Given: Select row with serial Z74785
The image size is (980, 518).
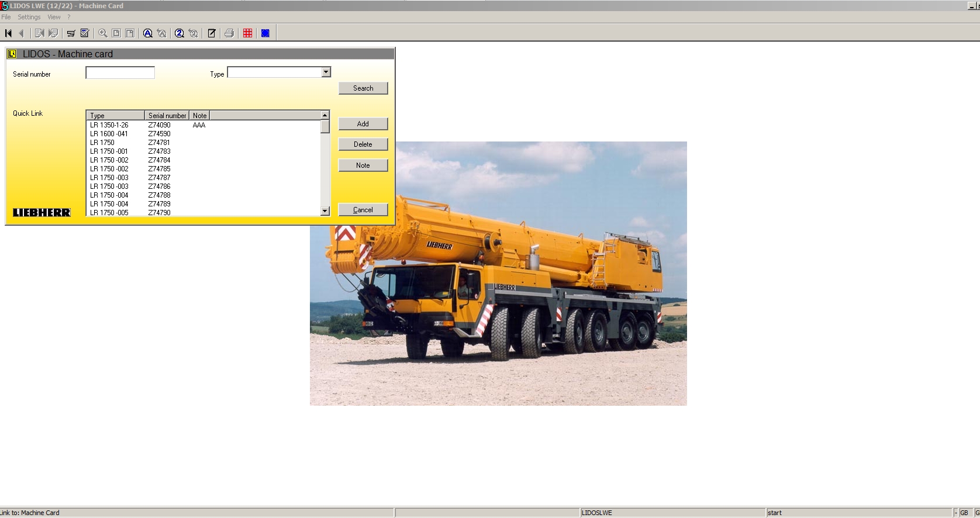Looking at the screenshot, I should 203,169.
